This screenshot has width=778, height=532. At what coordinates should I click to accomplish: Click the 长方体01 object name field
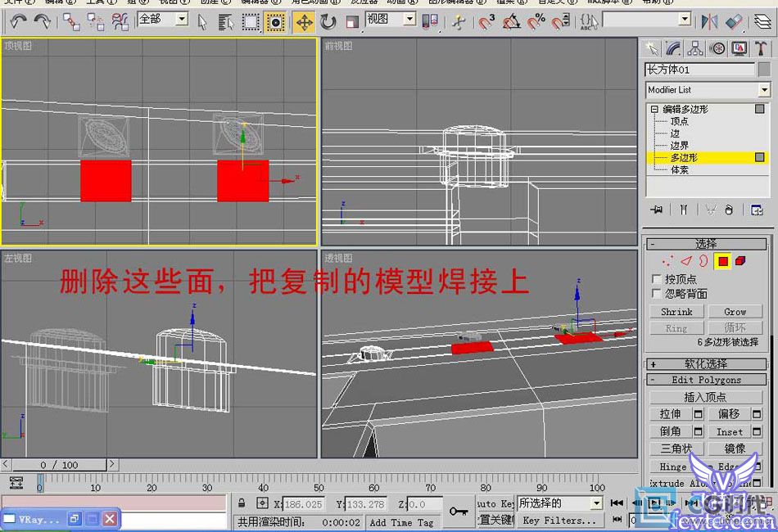click(700, 70)
